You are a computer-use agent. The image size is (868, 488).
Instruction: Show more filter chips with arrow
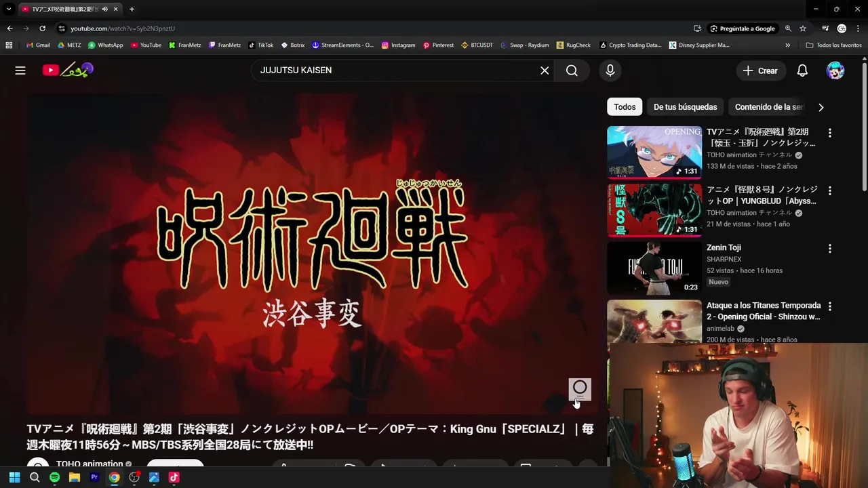click(x=821, y=107)
